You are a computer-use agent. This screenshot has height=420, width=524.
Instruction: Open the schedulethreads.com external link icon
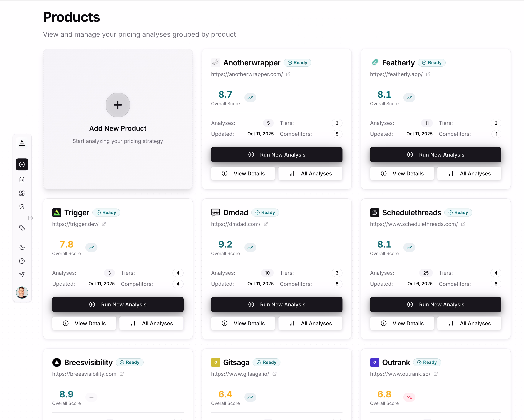coord(463,224)
